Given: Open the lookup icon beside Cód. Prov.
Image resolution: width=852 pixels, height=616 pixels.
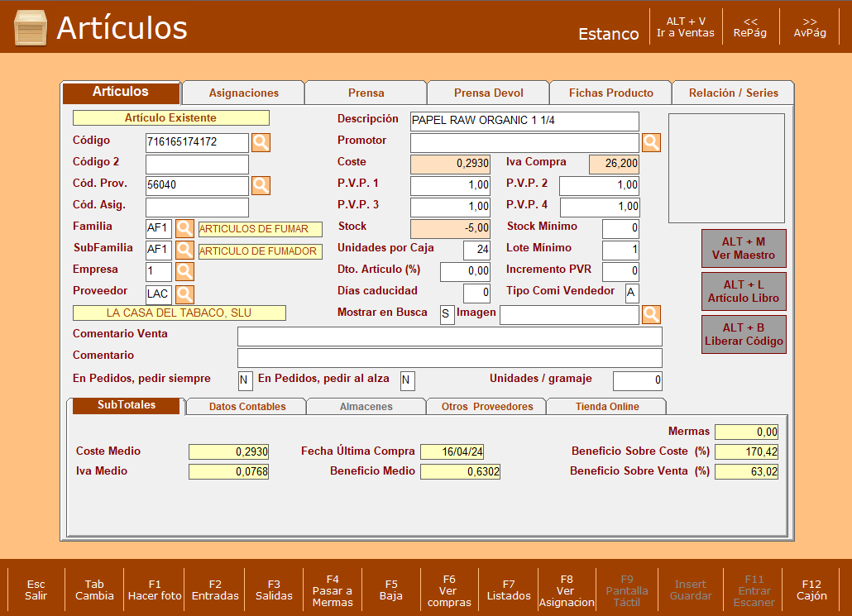Looking at the screenshot, I should (x=261, y=185).
